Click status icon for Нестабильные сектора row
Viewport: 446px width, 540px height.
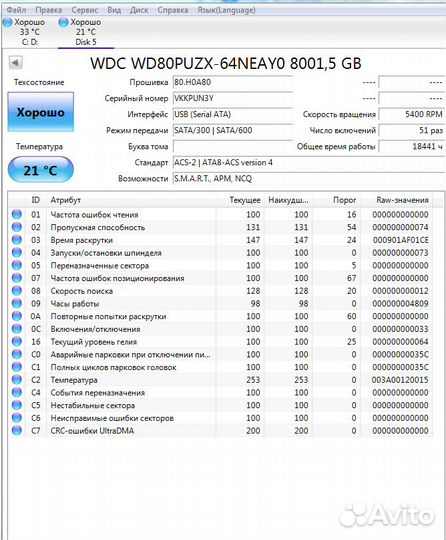click(x=17, y=405)
